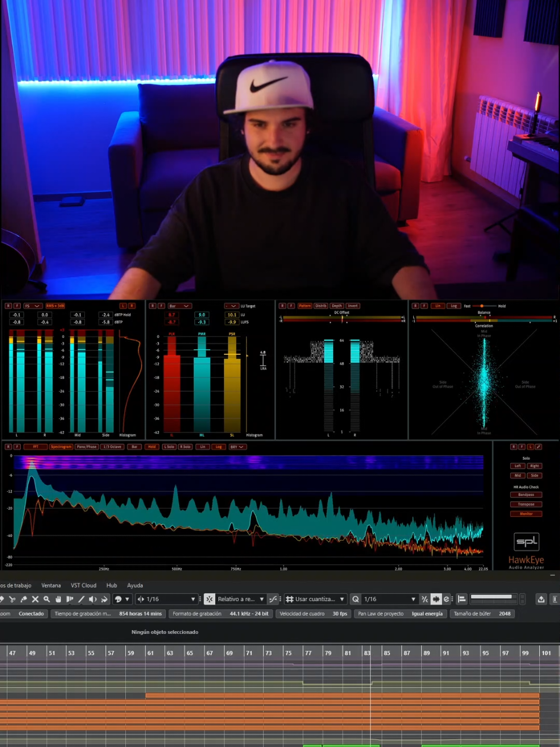Screen dimensions: 560x747
Task: Toggle the Hold button in spectrum analyzer
Action: point(152,447)
